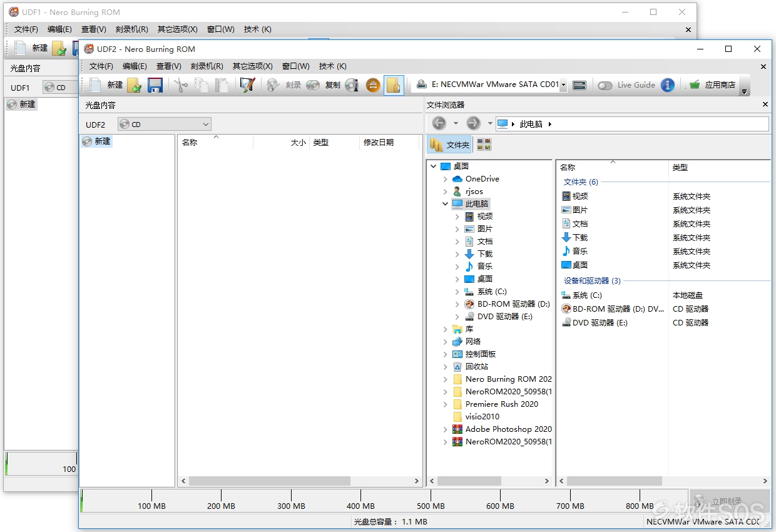Viewport: 776px width, 532px height.
Task: Select DVD 驱动器 (E:) in file list
Action: 600,322
